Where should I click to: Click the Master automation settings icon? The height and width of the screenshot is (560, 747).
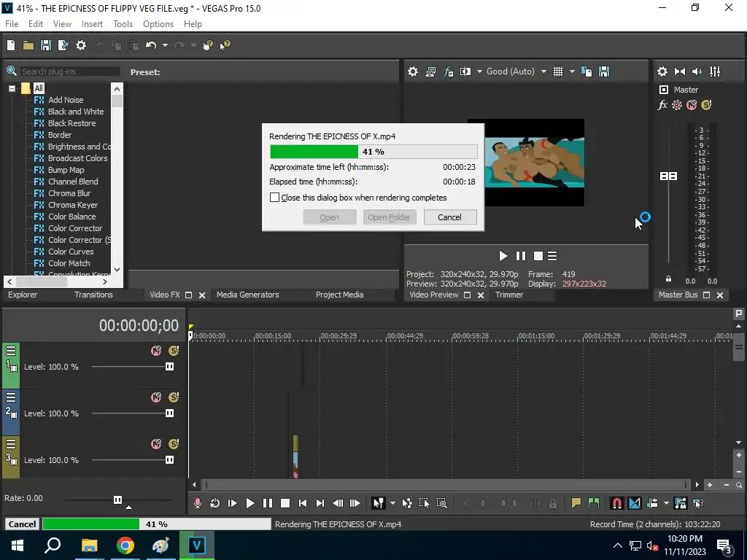tap(676, 105)
